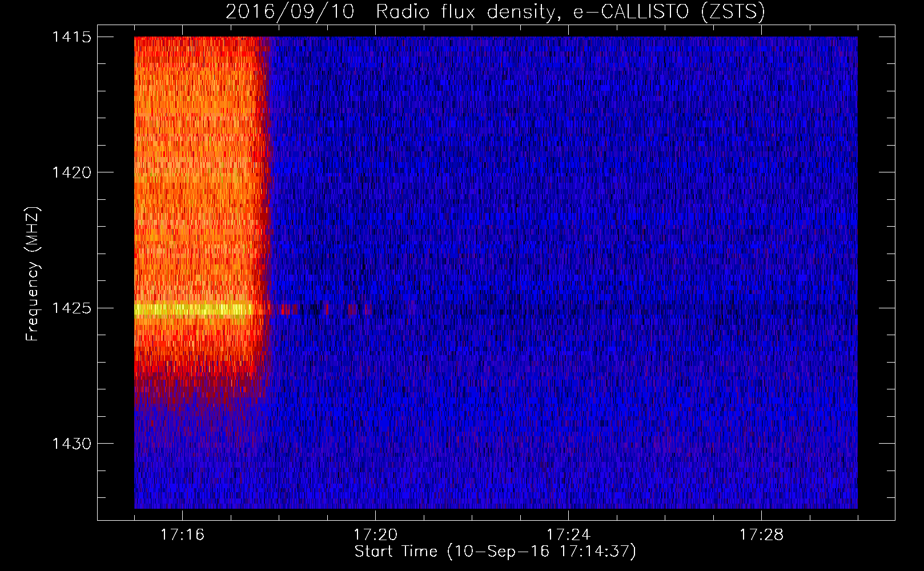This screenshot has width=924, height=571.
Task: Click the 'Frequency (MHZ)' axis label
Action: pos(33,274)
